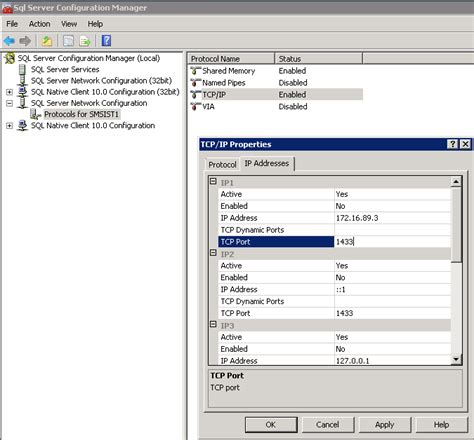Click the property grid scroll up arrow
474x440 pixels.
click(456, 182)
